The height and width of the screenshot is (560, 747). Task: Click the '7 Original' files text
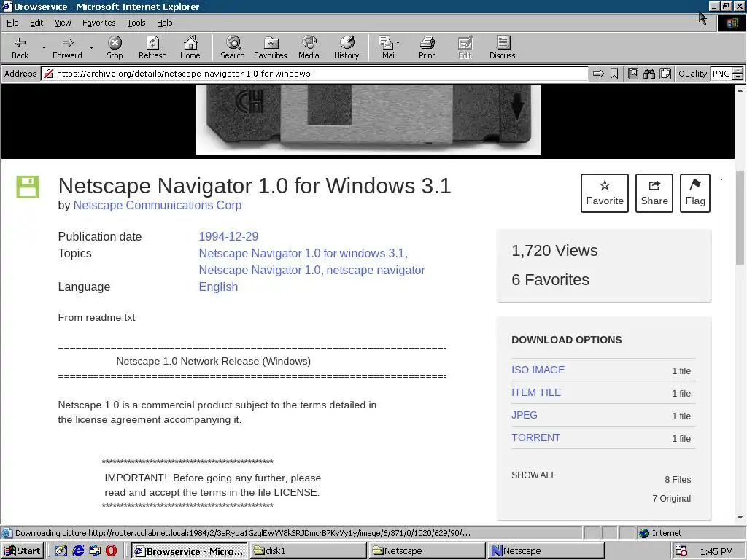tap(671, 499)
